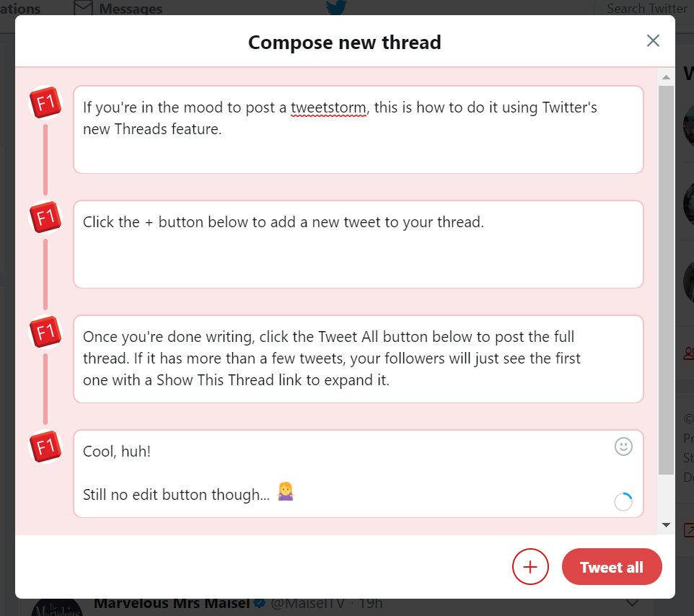Click F1 avatar beside the tweetstorm tweet
Image resolution: width=694 pixels, height=616 pixels.
pyautogui.click(x=45, y=102)
